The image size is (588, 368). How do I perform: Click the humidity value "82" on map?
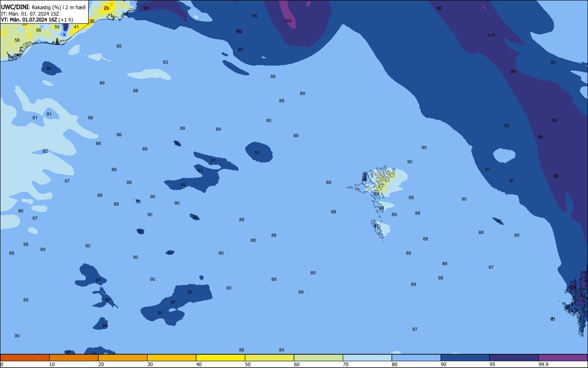pos(45,151)
